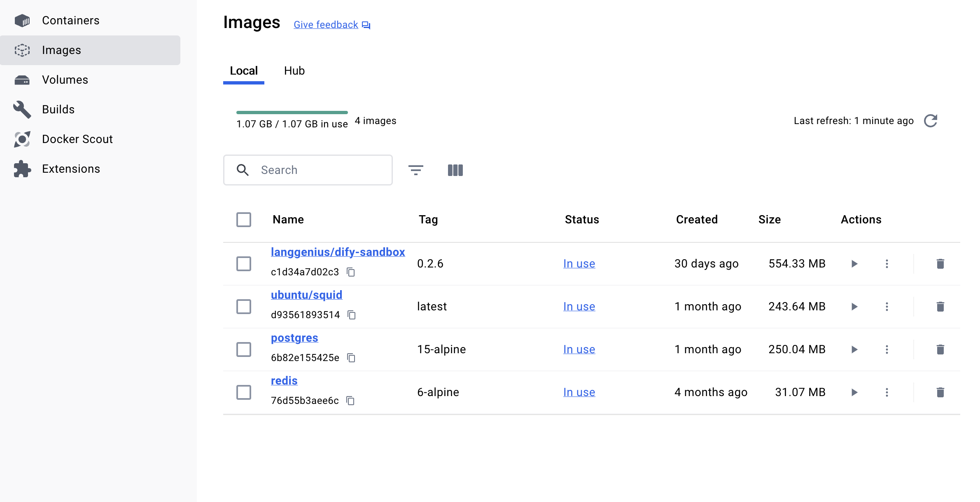980x502 pixels.
Task: Open the Containers sidebar section
Action: point(90,20)
